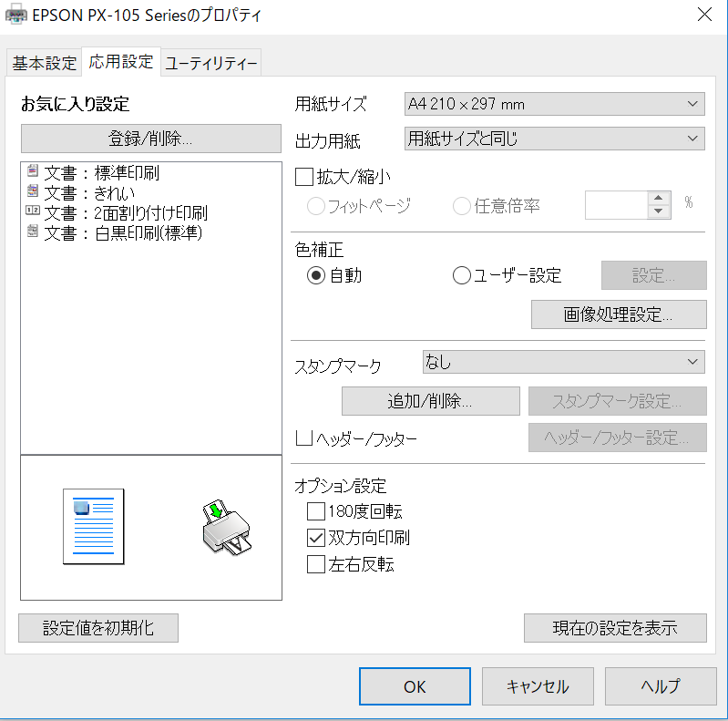
Task: Open 画像処理設定 dialog
Action: pos(619,314)
